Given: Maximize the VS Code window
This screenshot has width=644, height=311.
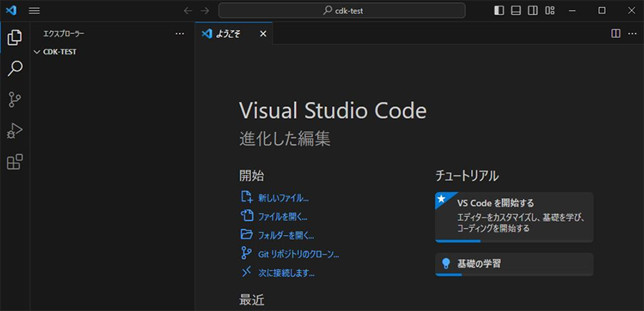Looking at the screenshot, I should (x=602, y=11).
